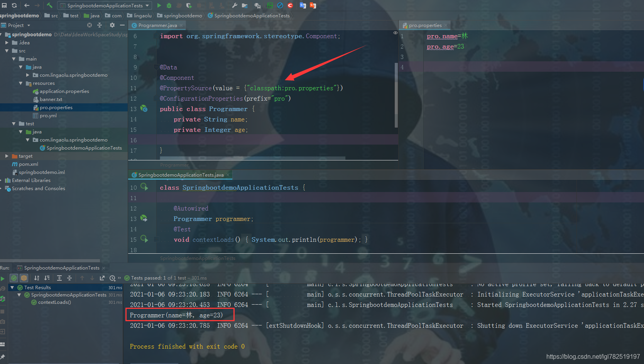Close the Programmer.java tab
This screenshot has width=644, height=364.
click(181, 25)
